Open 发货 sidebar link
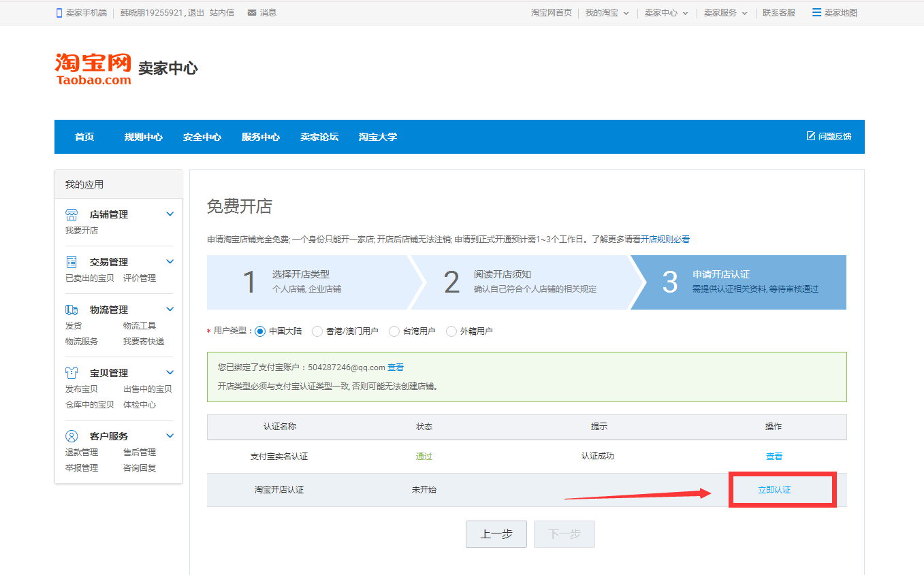This screenshot has width=924, height=575. pos(74,326)
